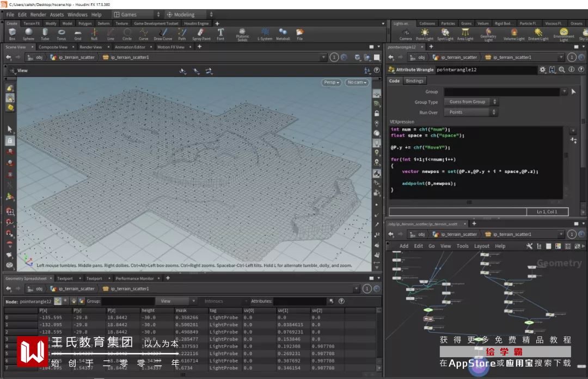Select the L-System shelf tool
The width and height of the screenshot is (588, 379).
(265, 34)
